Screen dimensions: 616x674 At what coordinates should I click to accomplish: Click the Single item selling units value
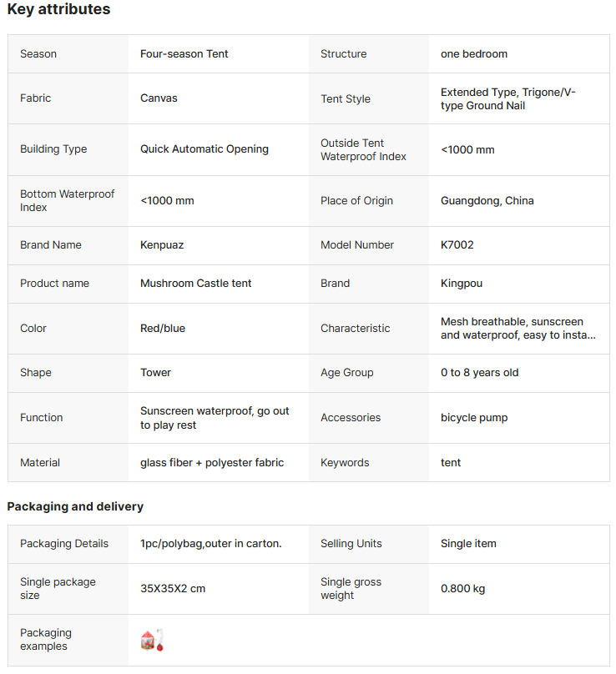pos(468,544)
